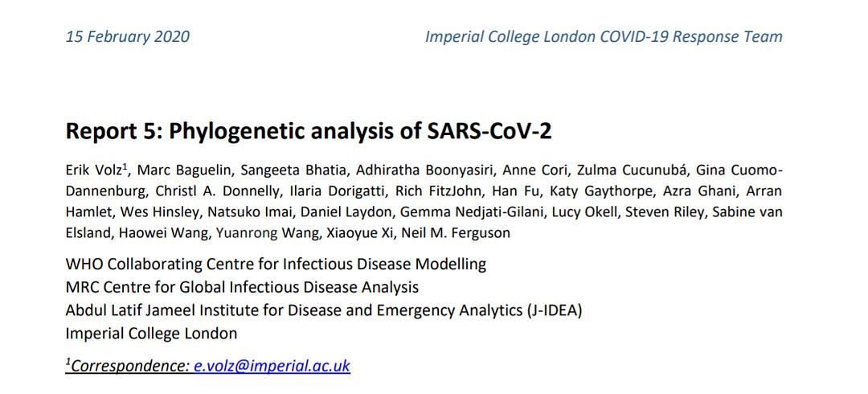Screen dimensions: 868x394
Task: Open the e.volz@imperial.ac.uk email link
Action: click(x=272, y=365)
